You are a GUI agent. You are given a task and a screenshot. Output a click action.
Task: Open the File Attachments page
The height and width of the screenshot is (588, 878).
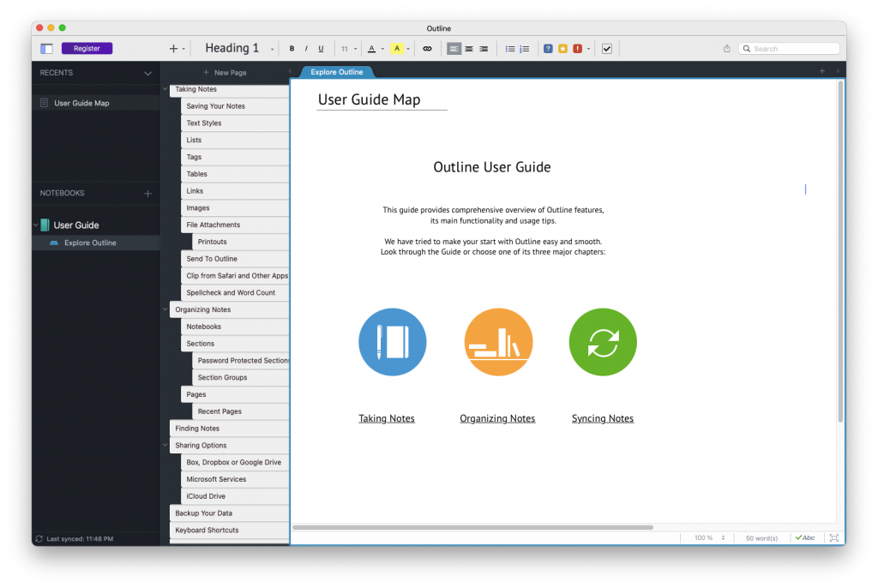tap(235, 225)
